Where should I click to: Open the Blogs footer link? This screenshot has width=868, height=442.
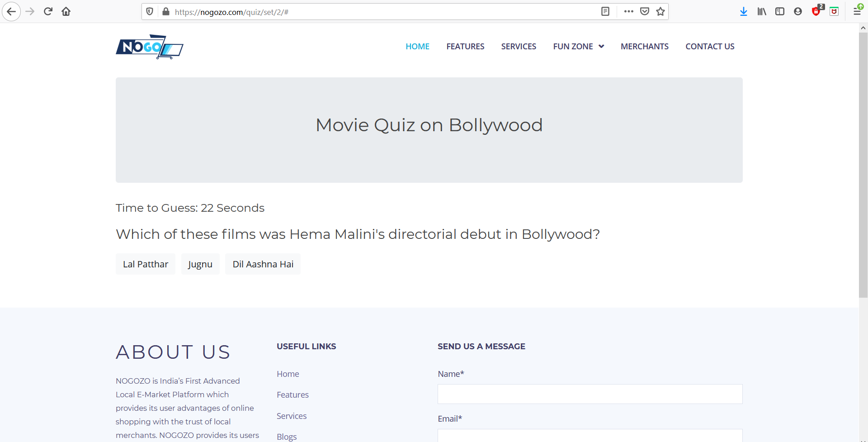click(x=287, y=437)
